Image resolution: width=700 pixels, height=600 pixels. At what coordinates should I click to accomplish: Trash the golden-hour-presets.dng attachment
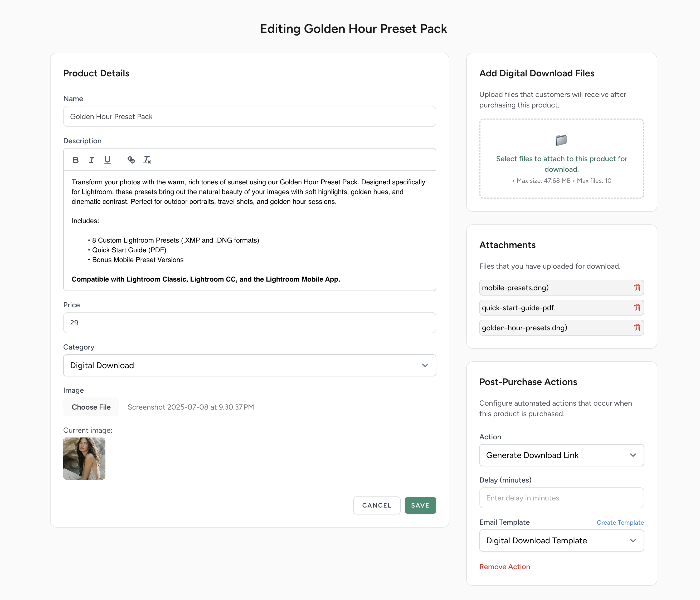click(637, 327)
